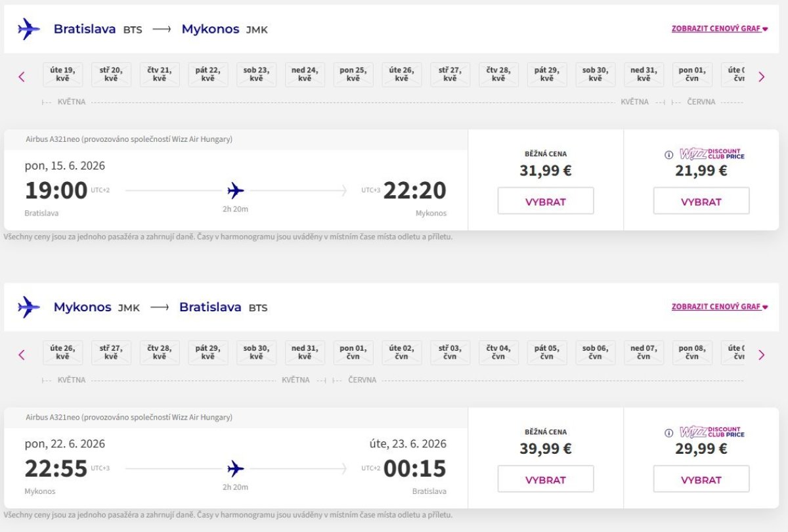Click info icon next to outbound WIZZ Discount Club price

point(669,155)
